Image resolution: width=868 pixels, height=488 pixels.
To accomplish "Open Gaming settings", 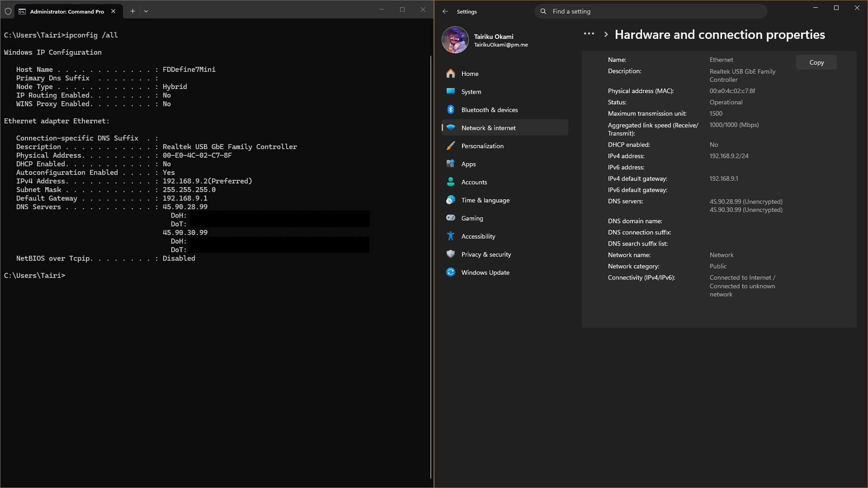I will click(x=505, y=218).
